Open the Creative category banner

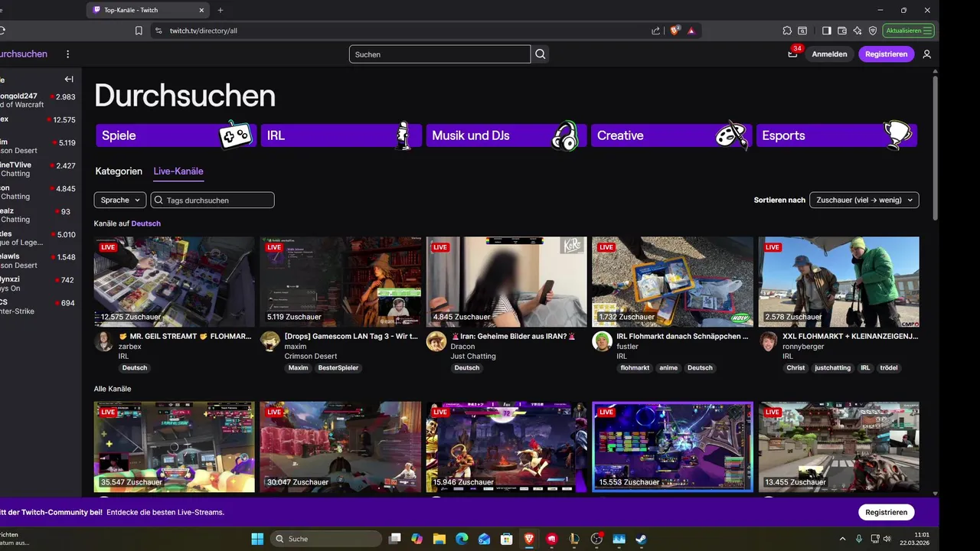[671, 135]
